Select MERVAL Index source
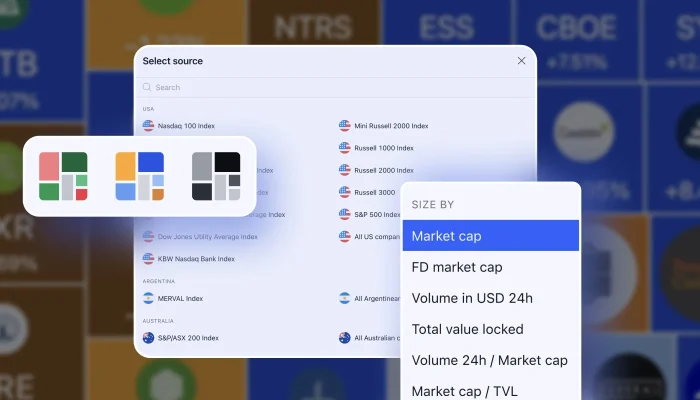 point(180,298)
